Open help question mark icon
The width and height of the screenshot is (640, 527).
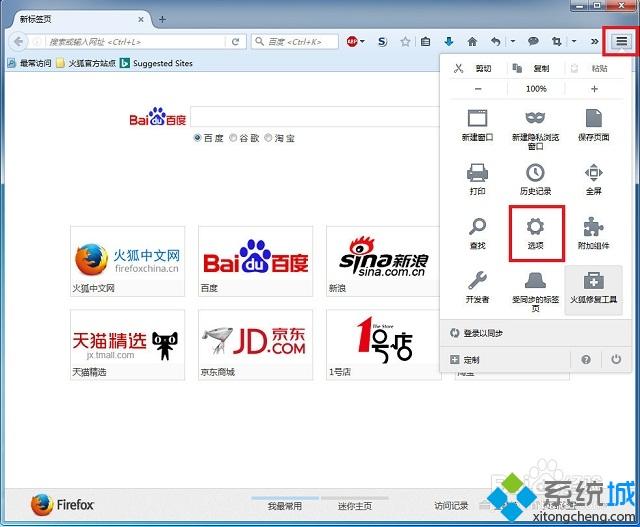(x=586, y=359)
